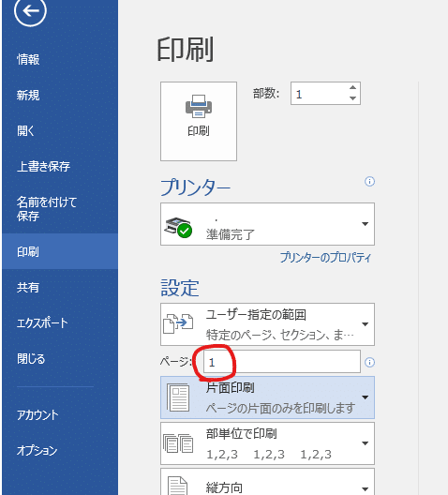Open the エクスポート menu item
The height and width of the screenshot is (495, 448).
click(x=42, y=322)
